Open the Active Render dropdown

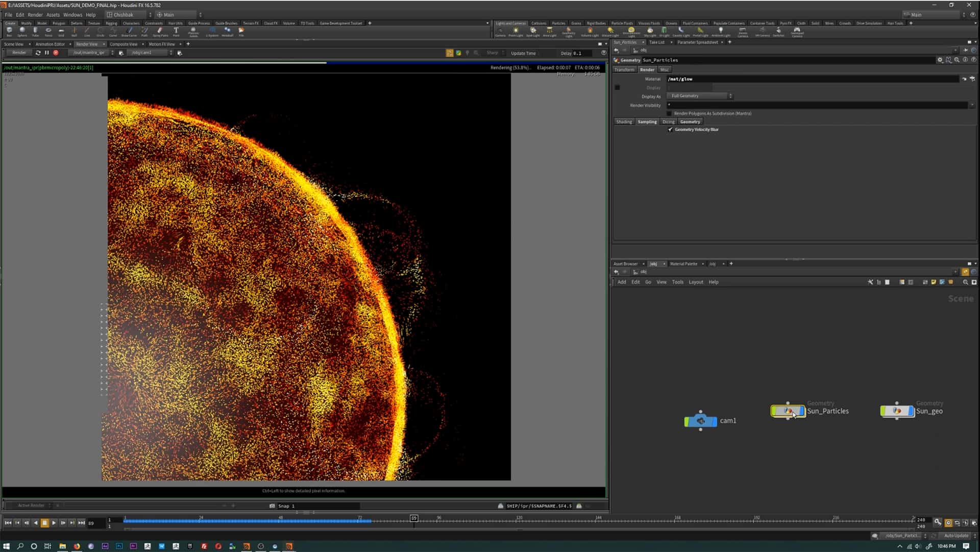tap(34, 506)
